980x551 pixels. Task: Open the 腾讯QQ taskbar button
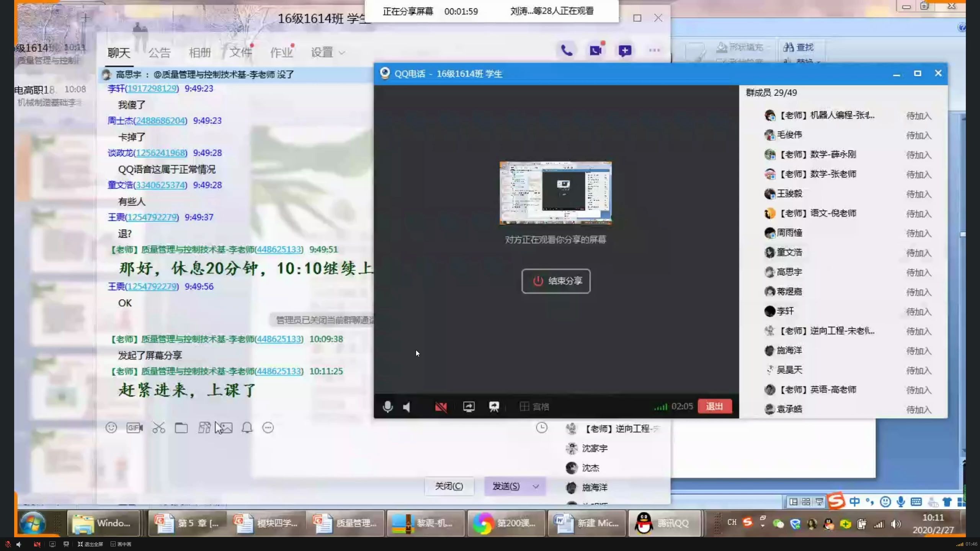[665, 523]
